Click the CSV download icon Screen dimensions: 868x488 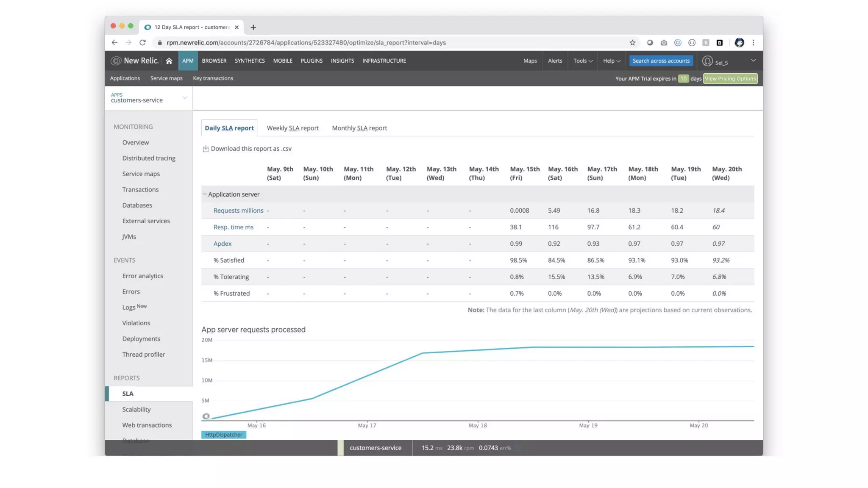pos(206,149)
